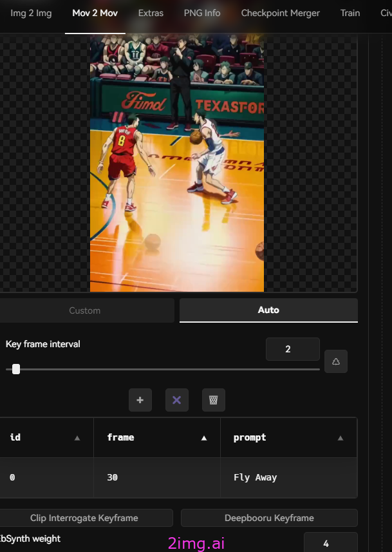392x552 pixels.
Task: Click the Key frame interval slider handle
Action: pos(16,369)
